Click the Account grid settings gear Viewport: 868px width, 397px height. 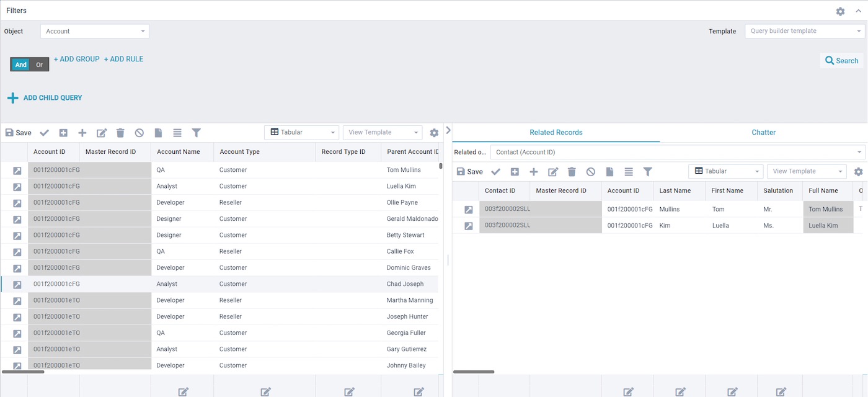click(x=434, y=133)
